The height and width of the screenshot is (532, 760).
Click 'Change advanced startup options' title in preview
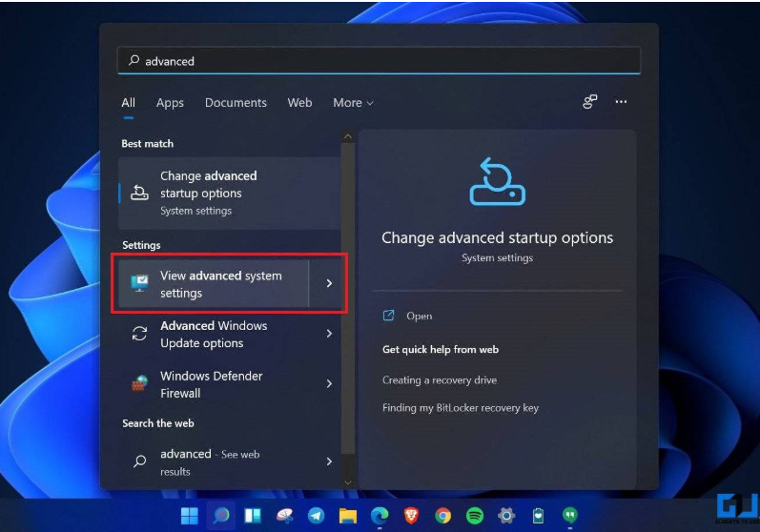point(497,238)
